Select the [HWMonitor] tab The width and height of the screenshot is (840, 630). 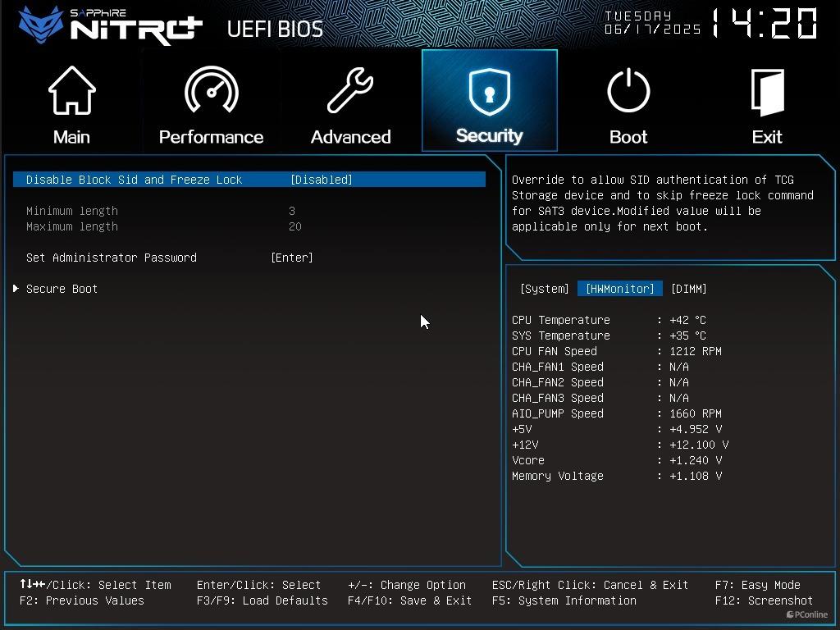pos(620,289)
